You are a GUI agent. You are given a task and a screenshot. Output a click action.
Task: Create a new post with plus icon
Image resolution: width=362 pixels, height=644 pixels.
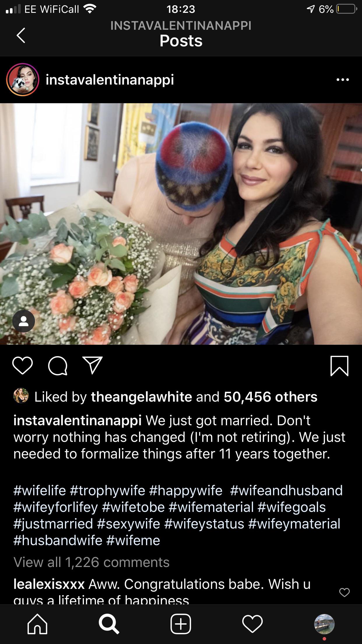point(181,624)
